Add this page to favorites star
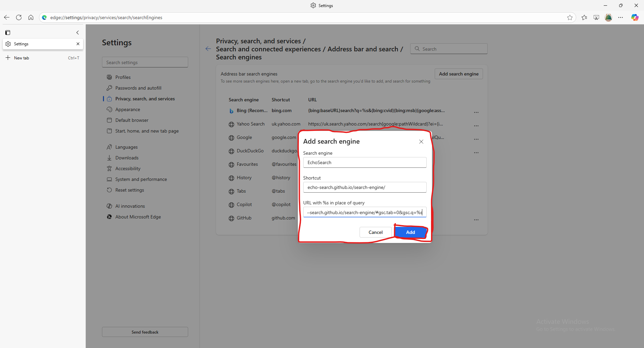The width and height of the screenshot is (644, 348). click(570, 17)
